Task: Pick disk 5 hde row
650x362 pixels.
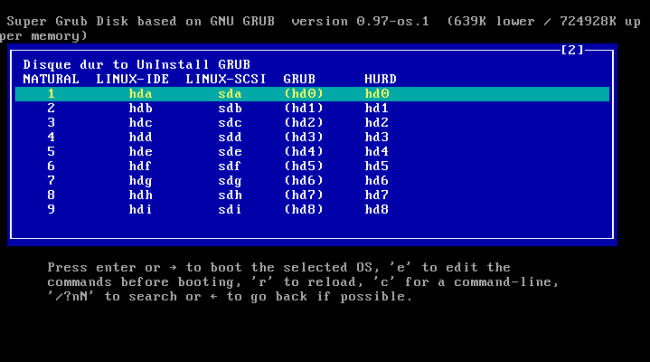Action: pyautogui.click(x=312, y=152)
